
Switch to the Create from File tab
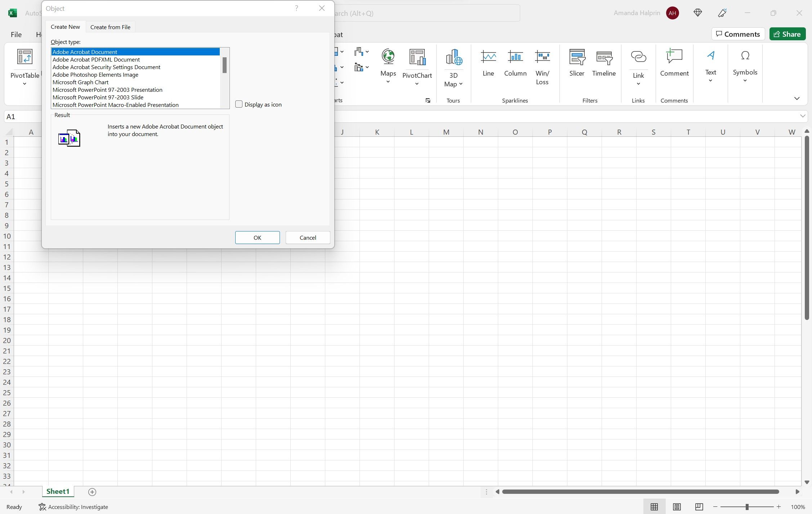pyautogui.click(x=110, y=27)
